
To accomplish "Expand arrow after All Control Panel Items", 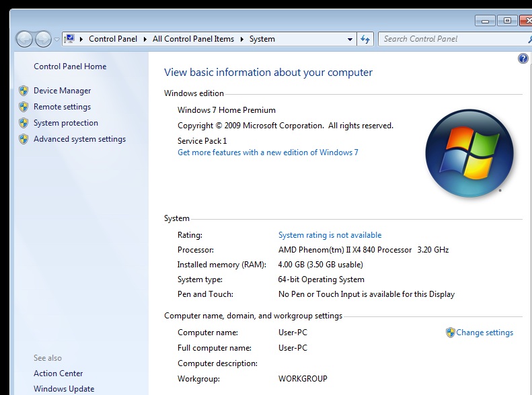I will 242,39.
